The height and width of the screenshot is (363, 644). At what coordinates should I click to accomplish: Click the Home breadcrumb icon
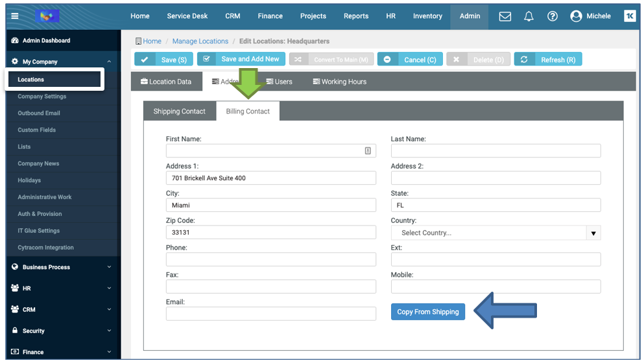coord(139,41)
